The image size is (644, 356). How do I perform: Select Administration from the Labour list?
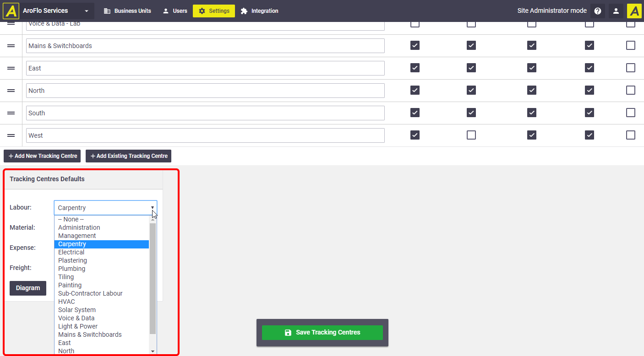102,227
